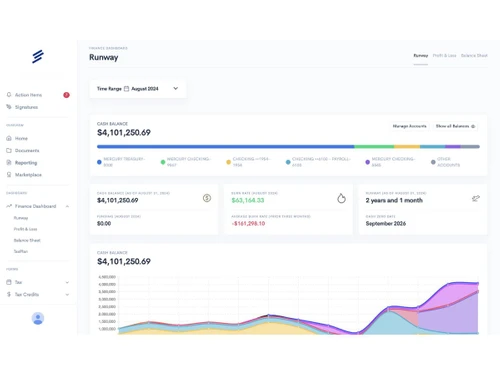Image resolution: width=500 pixels, height=375 pixels.
Task: Click the teal Checking Payroll legend dot
Action: pos(288,162)
